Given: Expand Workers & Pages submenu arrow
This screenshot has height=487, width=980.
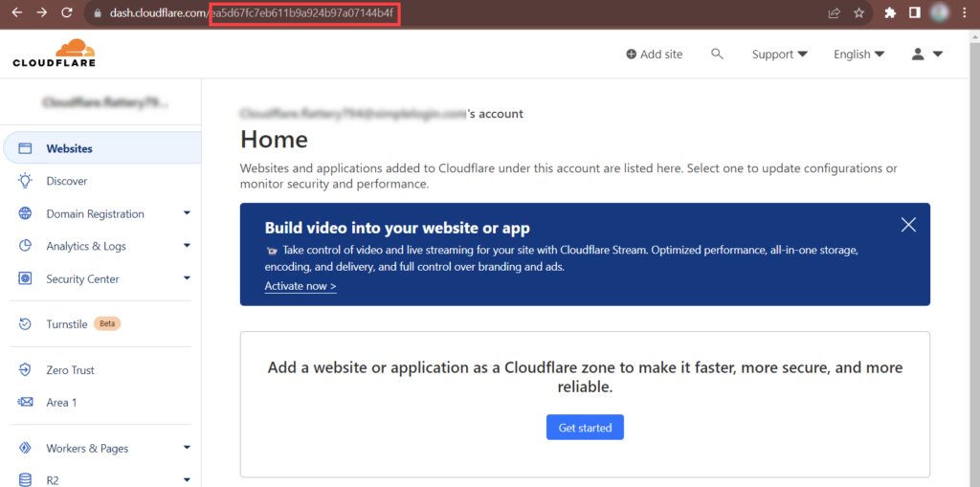Looking at the screenshot, I should coord(187,448).
